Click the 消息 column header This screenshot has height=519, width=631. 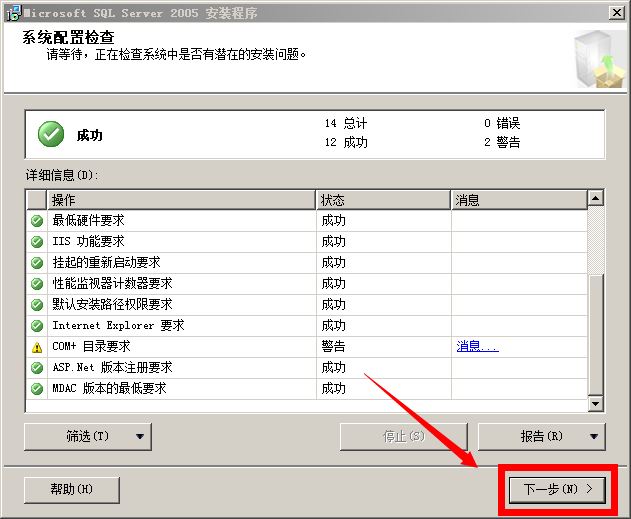point(518,200)
